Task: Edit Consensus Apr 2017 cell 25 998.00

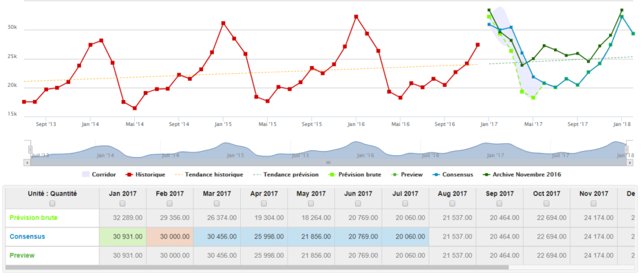Action: click(264, 236)
